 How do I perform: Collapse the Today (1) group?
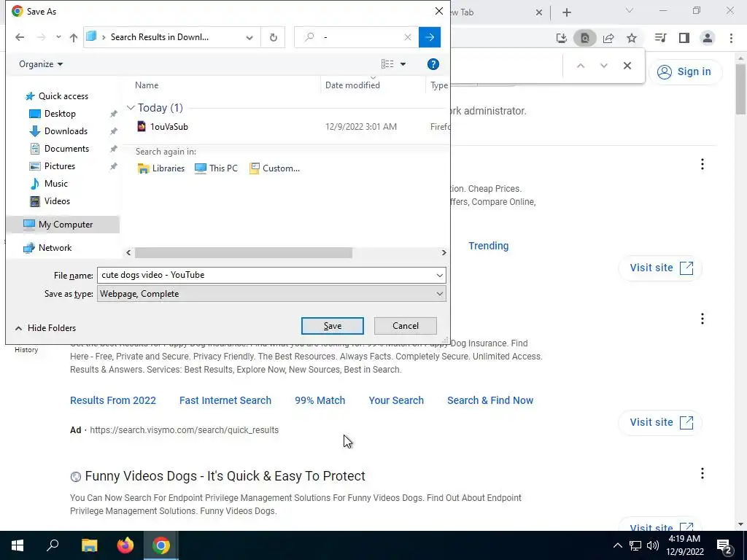[131, 108]
